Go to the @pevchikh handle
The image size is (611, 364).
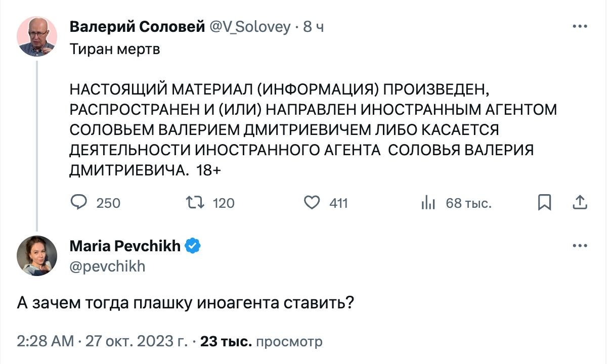click(x=107, y=265)
